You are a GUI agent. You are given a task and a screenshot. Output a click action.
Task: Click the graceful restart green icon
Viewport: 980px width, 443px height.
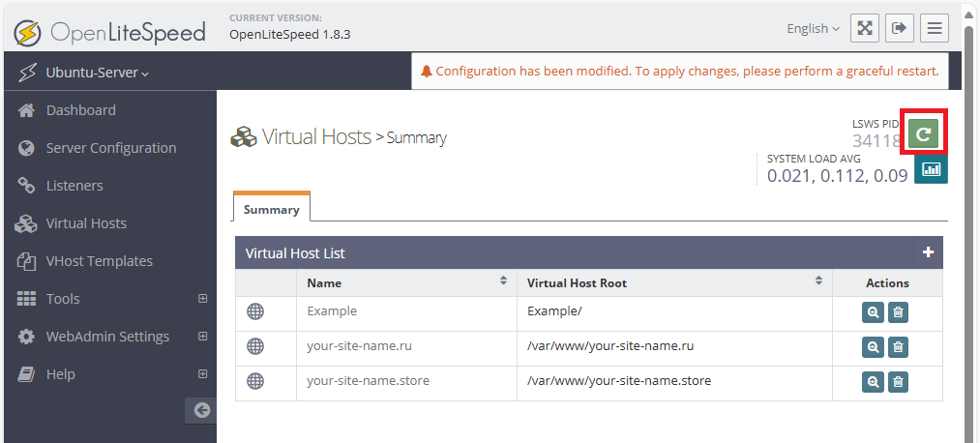pos(923,133)
